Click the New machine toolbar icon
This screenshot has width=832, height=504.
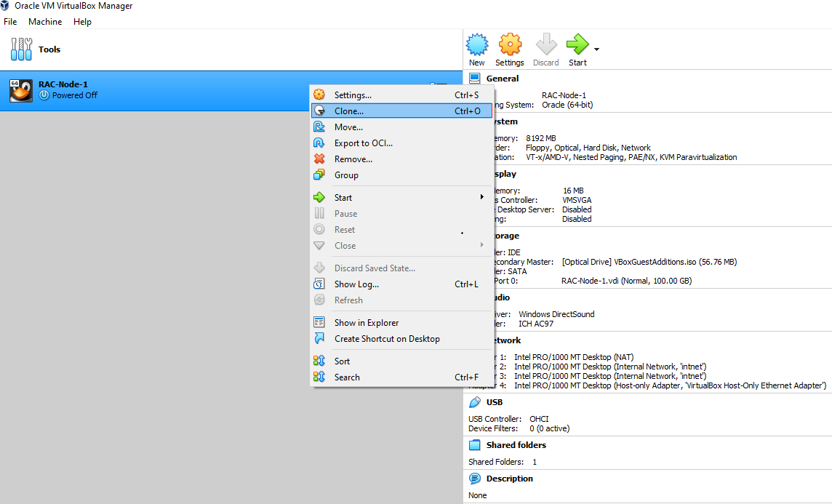pyautogui.click(x=477, y=44)
